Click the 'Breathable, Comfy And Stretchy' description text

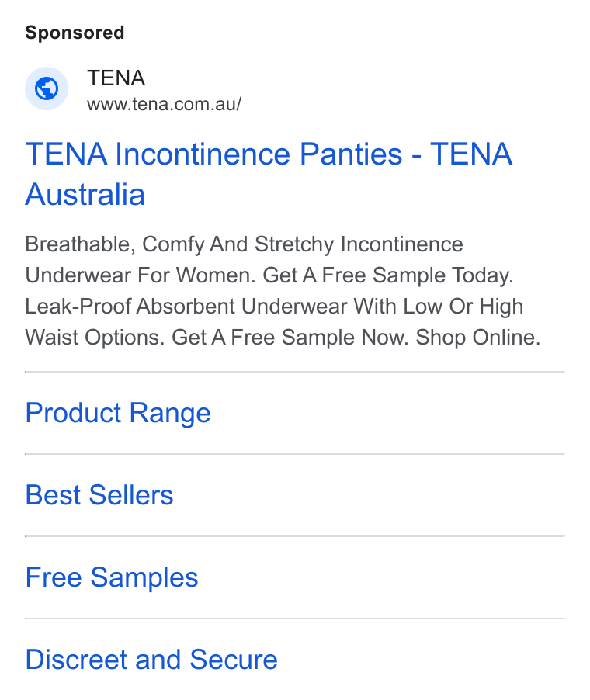(179, 244)
